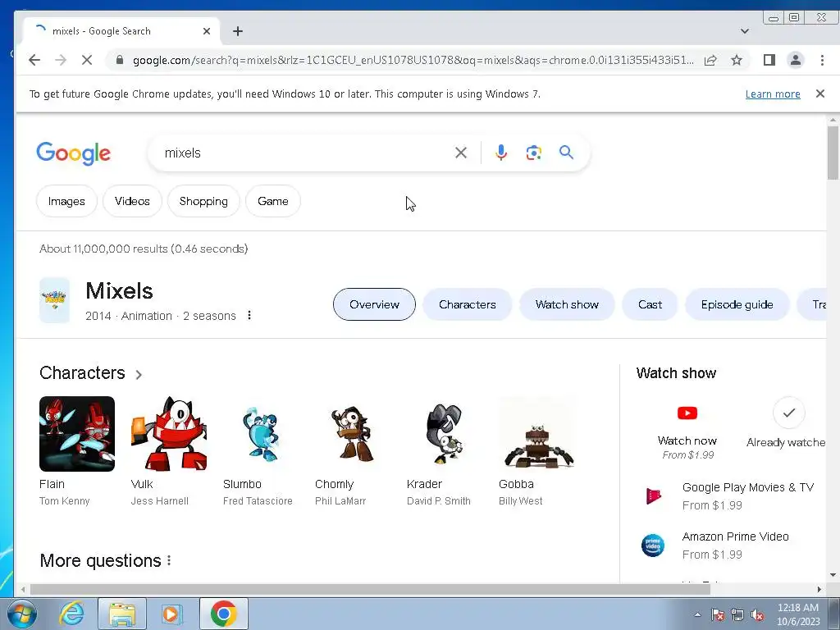Open Windows Media Player from taskbar
Viewport: 840px width, 630px height.
(x=171, y=614)
